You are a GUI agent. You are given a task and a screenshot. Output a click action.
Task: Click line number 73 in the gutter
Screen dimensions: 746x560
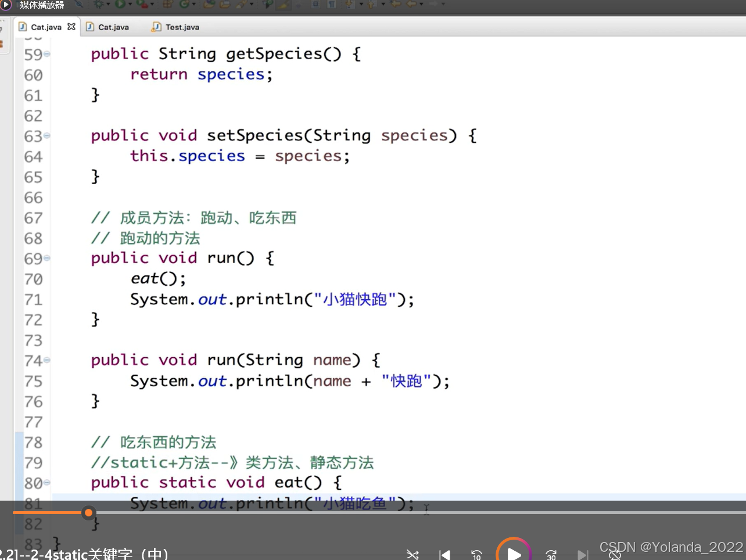(33, 340)
